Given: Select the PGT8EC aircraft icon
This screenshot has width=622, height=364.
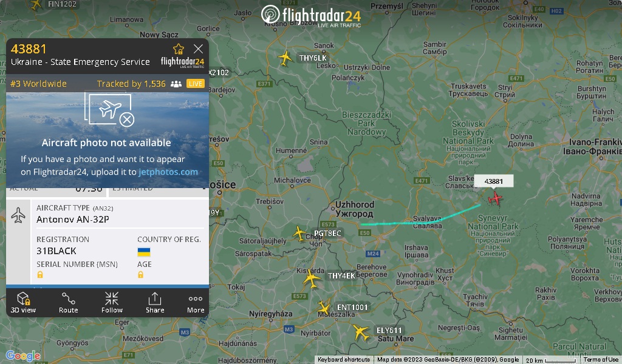Looking at the screenshot, I should tap(299, 233).
